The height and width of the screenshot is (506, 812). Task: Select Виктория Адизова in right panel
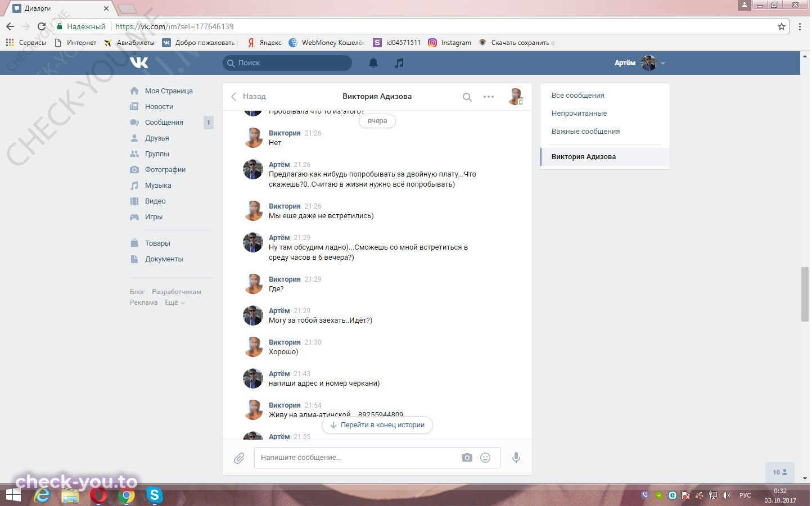click(x=605, y=157)
